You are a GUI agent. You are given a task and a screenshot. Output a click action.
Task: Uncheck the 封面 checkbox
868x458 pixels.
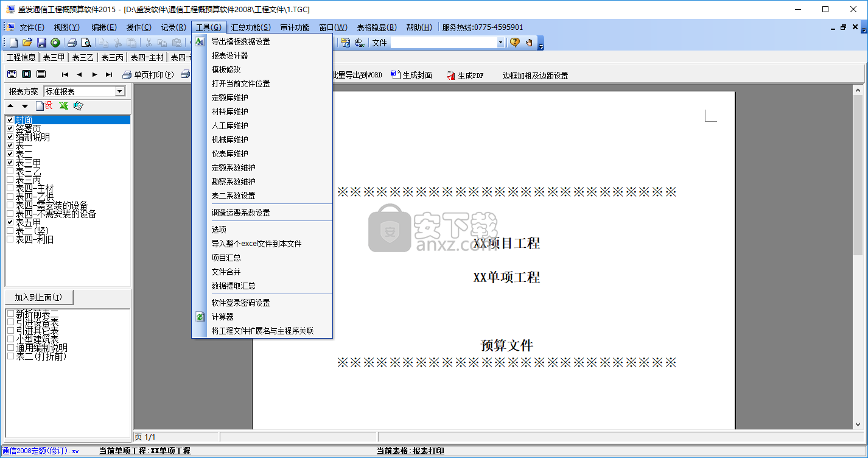point(10,120)
